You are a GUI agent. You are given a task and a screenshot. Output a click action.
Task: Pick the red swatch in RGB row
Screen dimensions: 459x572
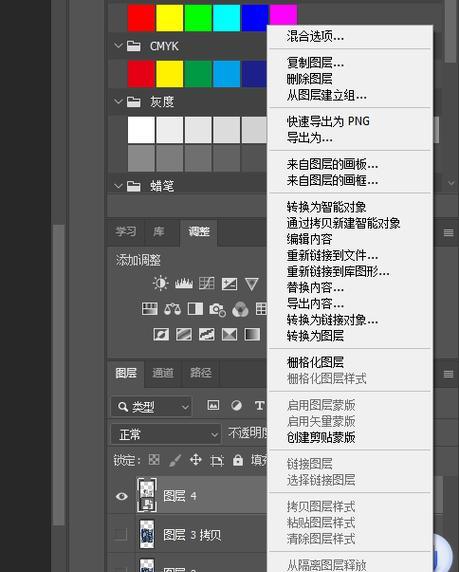click(x=141, y=18)
